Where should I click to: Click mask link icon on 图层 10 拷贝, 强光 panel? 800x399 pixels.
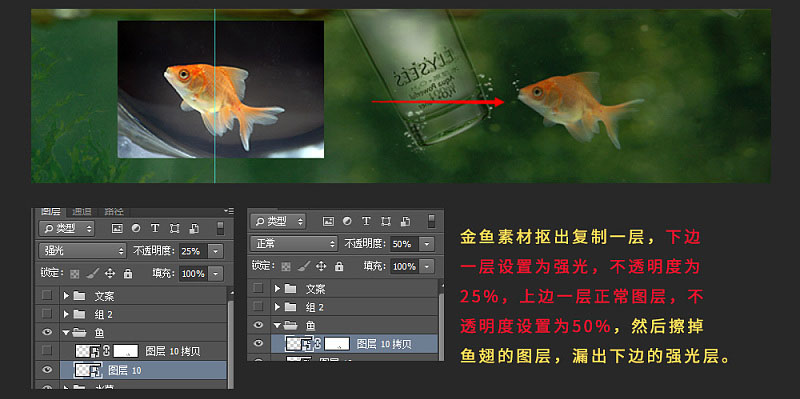[107, 351]
